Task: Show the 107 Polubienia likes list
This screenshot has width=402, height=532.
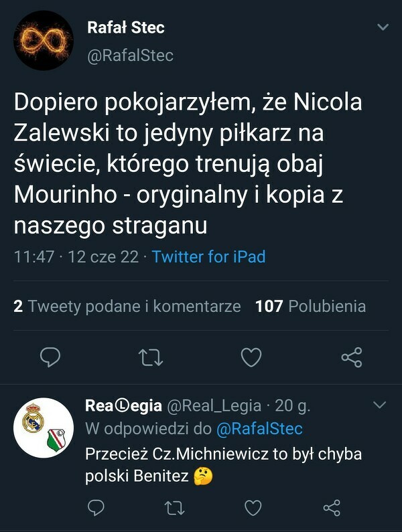Action: (x=311, y=306)
